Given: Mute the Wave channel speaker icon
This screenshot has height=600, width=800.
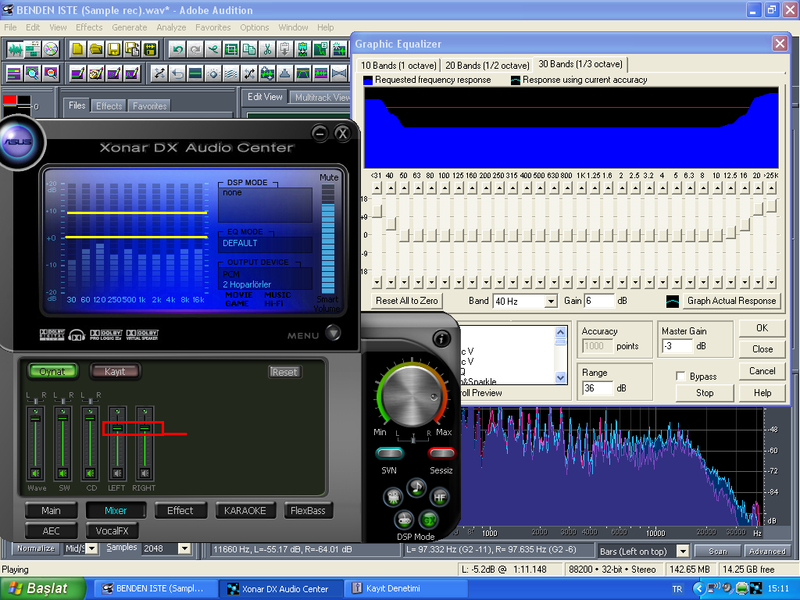Looking at the screenshot, I should click(x=36, y=474).
